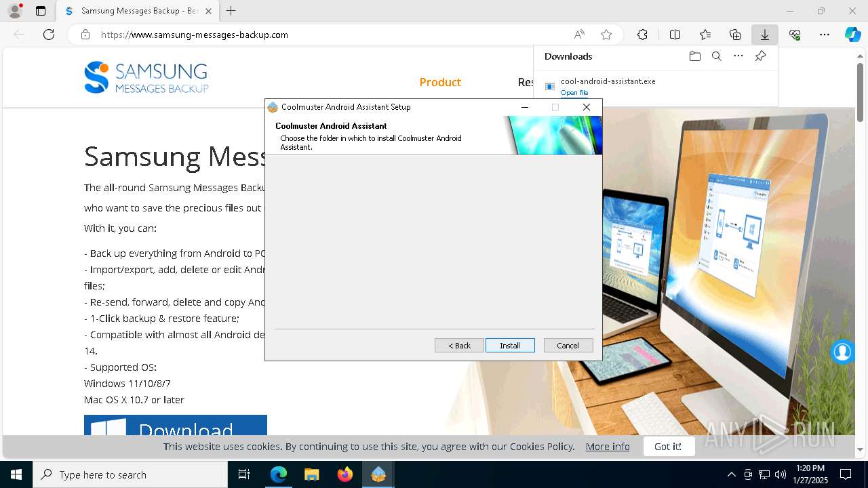Viewport: 868px width, 488px height.
Task: Open a new browser tab
Action: pos(231,11)
